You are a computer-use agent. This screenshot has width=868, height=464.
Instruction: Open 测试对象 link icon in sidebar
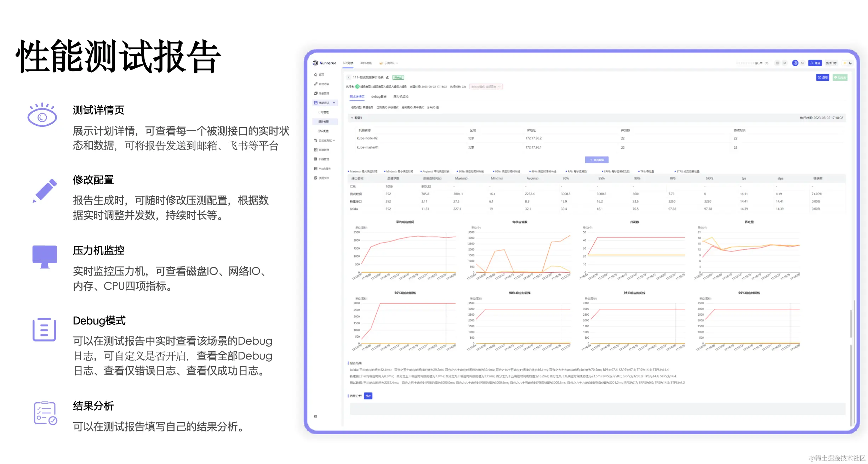click(x=316, y=84)
